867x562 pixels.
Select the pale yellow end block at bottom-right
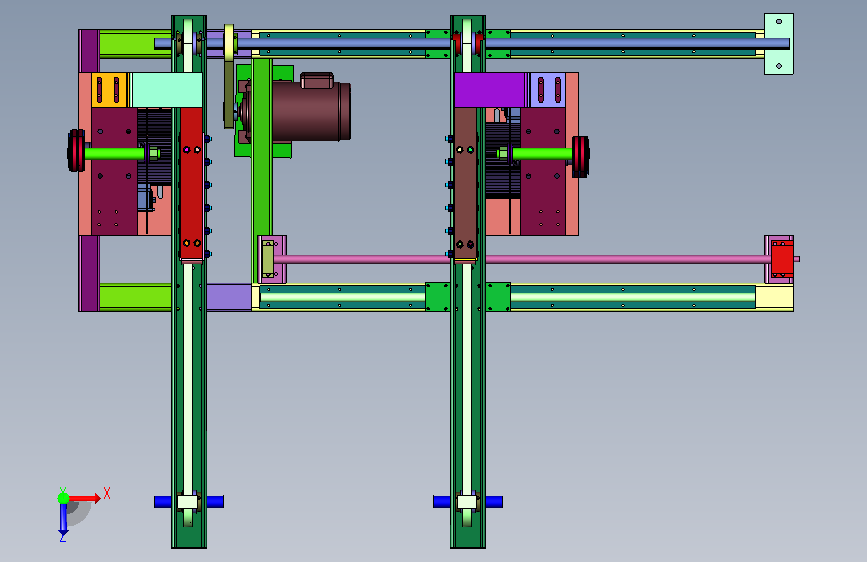pyautogui.click(x=774, y=298)
